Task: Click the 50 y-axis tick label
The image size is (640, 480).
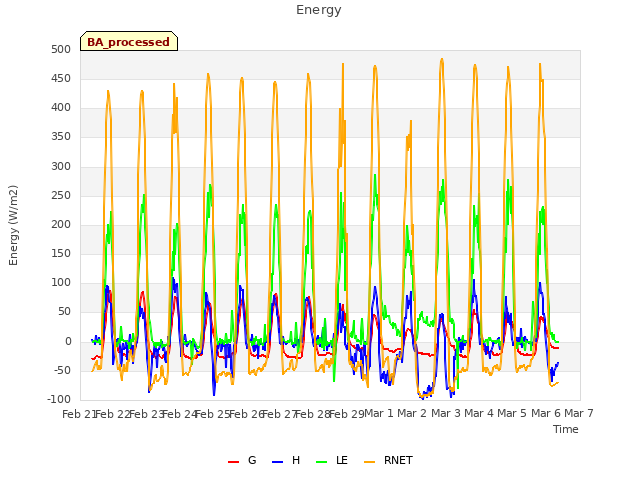Action: (x=64, y=312)
